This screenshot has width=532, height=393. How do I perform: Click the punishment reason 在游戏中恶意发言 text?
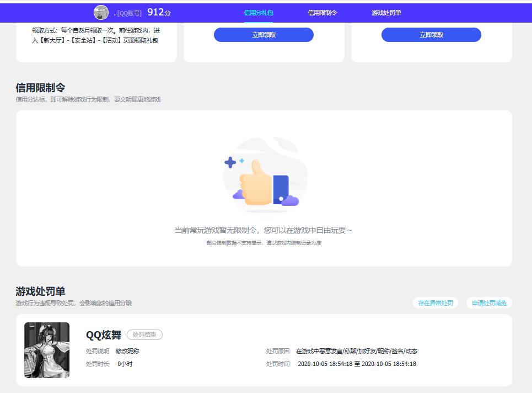coord(357,351)
